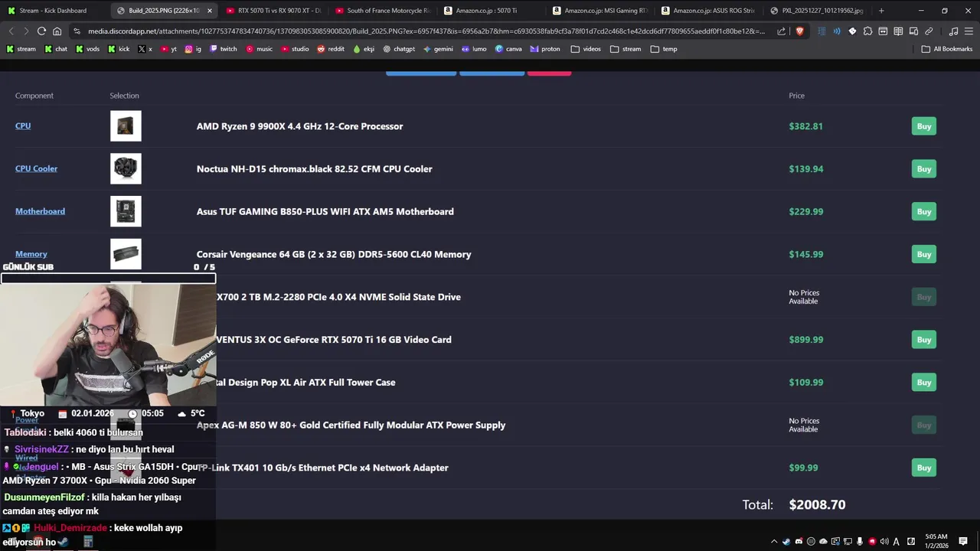The width and height of the screenshot is (980, 551).
Task: Open a new browser tab
Action: 881,11
